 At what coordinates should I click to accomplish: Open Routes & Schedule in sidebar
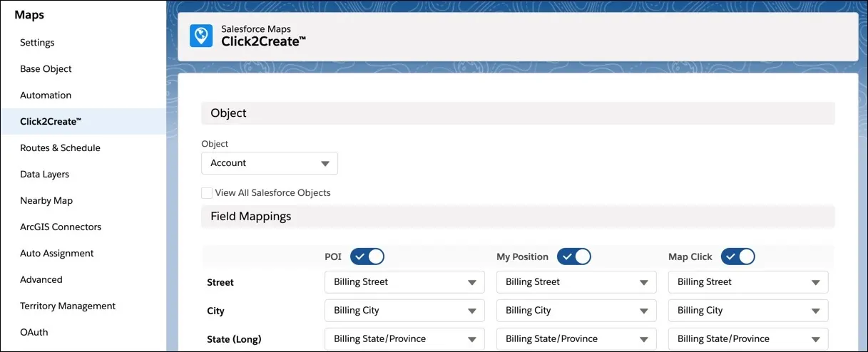pyautogui.click(x=60, y=148)
